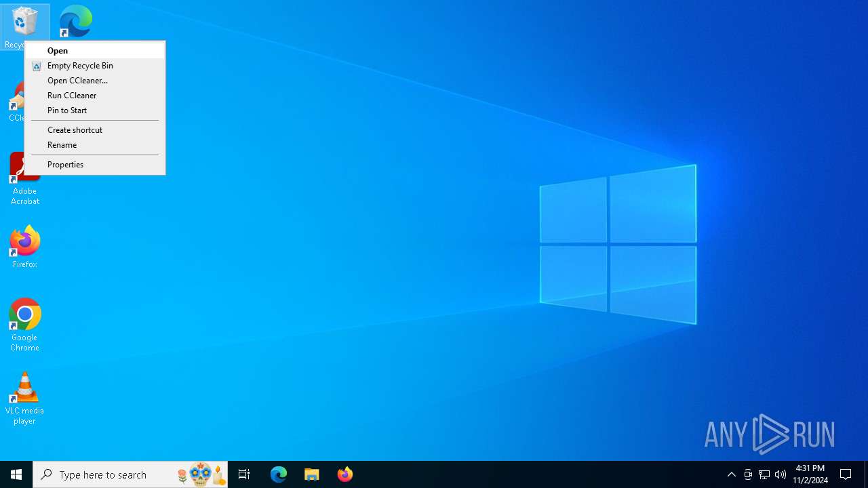This screenshot has width=868, height=488.
Task: Open Task View from the taskbar
Action: [244, 474]
